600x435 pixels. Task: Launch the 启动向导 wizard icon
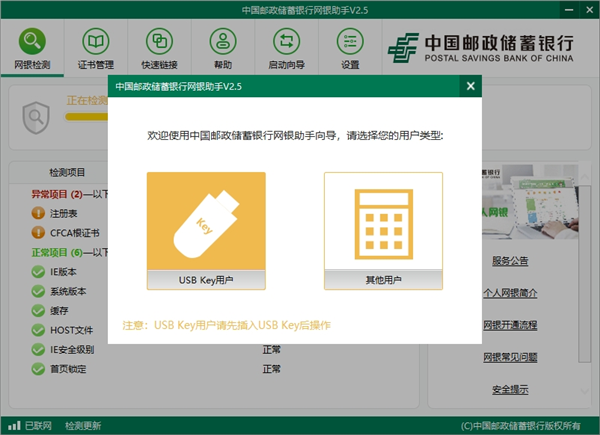tap(285, 47)
